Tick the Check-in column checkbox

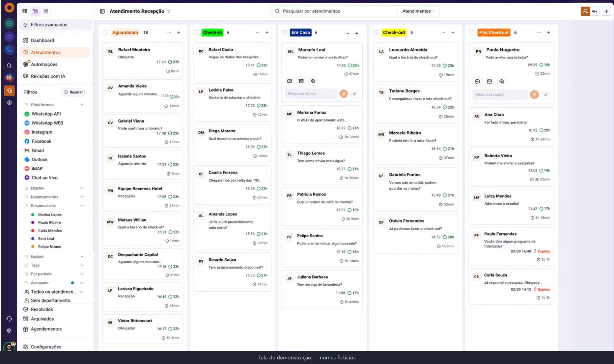pos(196,33)
